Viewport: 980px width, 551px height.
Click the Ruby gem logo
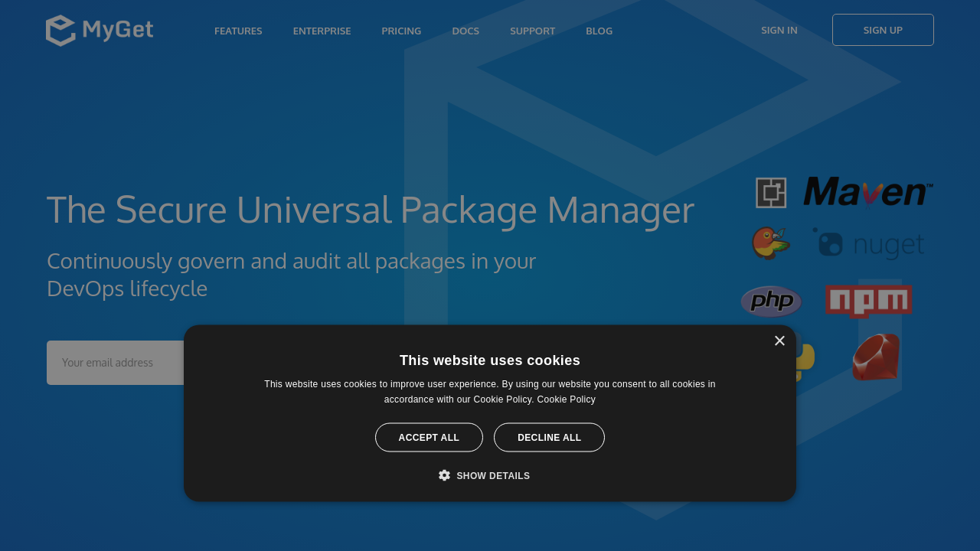point(876,357)
